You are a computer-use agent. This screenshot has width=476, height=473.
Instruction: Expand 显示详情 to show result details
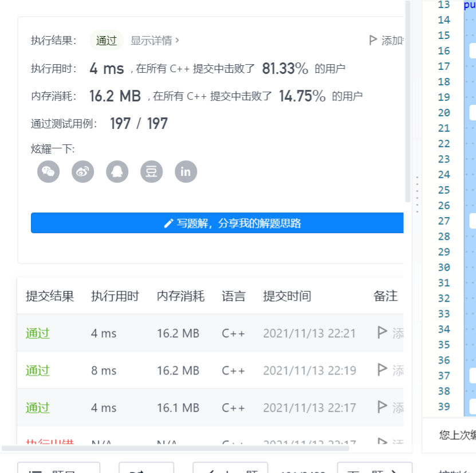152,40
